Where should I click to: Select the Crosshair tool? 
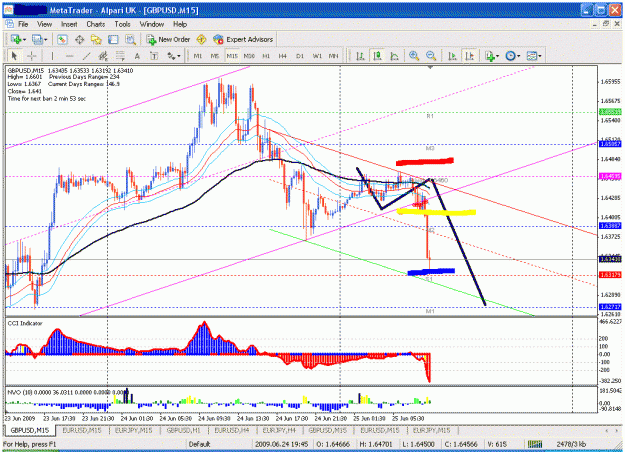(31, 56)
